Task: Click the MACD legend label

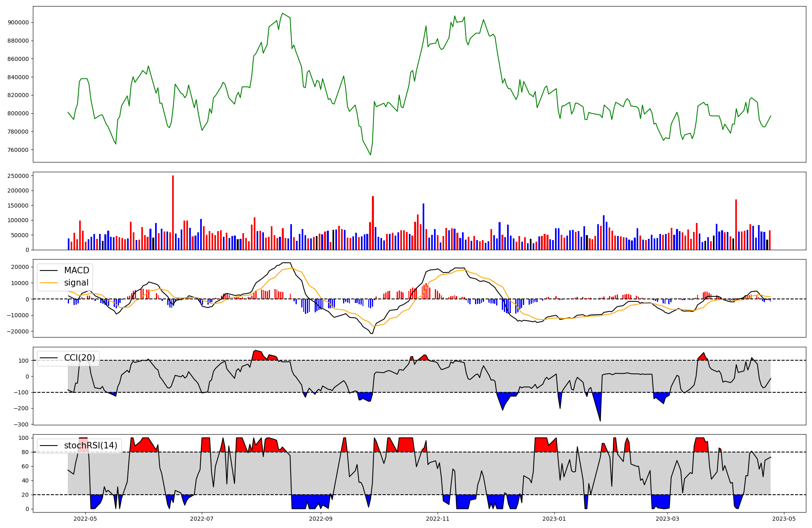Action: [76, 270]
